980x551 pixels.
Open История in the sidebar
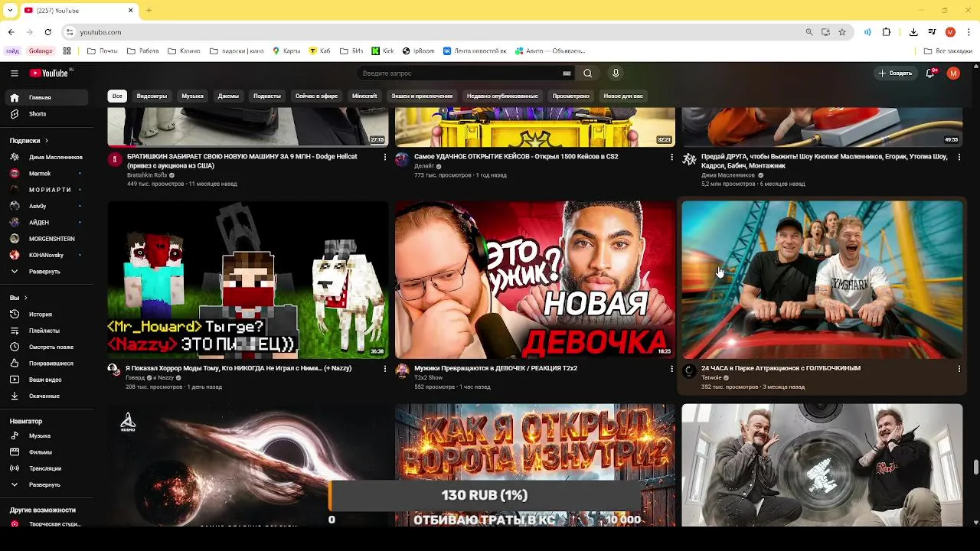tap(47, 315)
